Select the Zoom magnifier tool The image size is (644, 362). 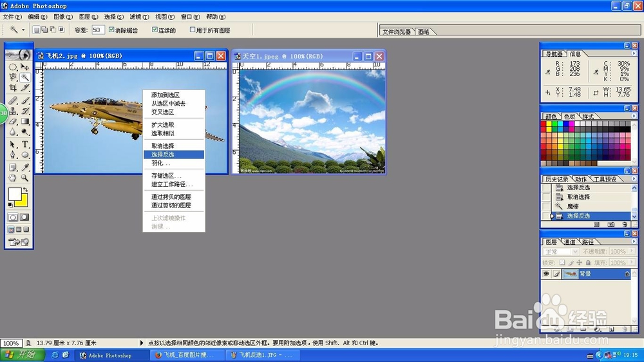pos(25,178)
